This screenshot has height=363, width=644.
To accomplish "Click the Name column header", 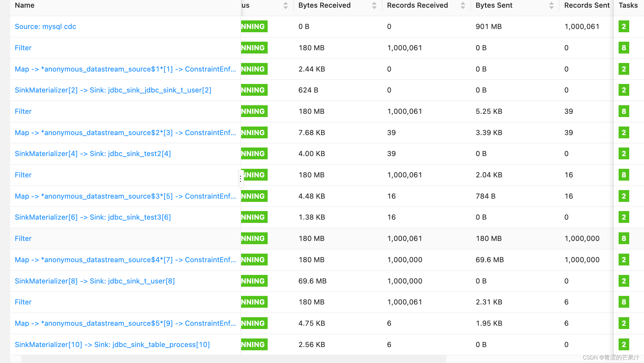I will point(25,5).
